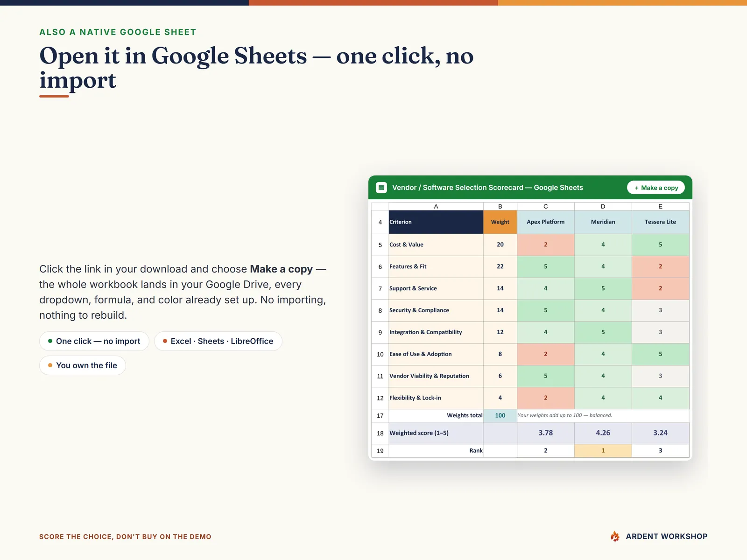
Task: Click the Rank label cell
Action: point(436,451)
